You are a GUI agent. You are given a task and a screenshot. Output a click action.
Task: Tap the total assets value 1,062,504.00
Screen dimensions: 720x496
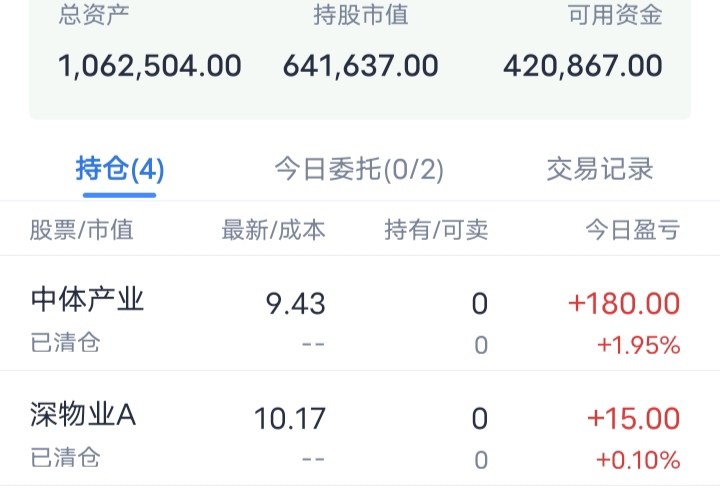coord(150,66)
